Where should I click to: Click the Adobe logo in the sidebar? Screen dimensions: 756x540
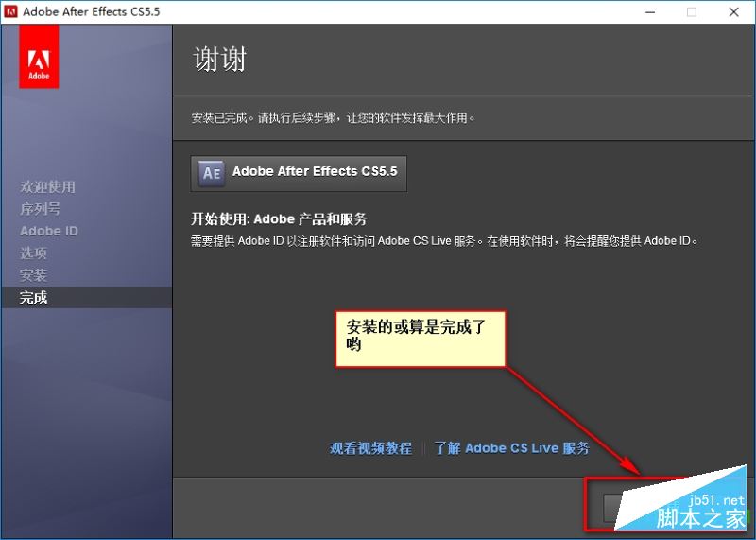click(x=39, y=57)
